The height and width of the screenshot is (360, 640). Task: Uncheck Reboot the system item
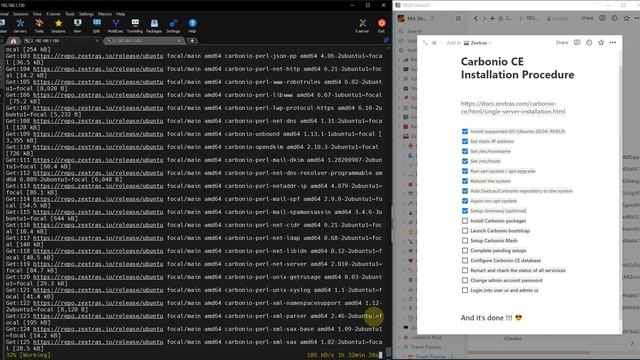464,181
